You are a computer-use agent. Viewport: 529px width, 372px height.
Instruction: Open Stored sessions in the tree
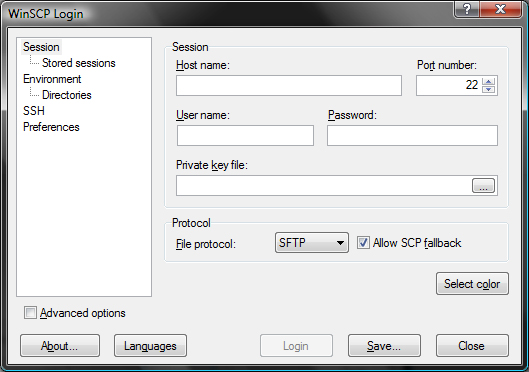click(x=78, y=63)
